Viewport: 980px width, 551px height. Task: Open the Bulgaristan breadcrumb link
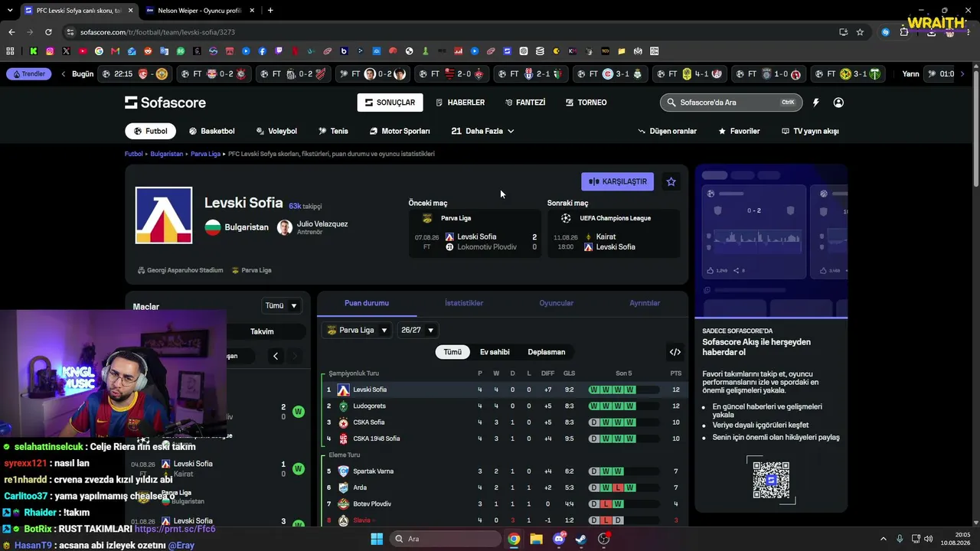point(167,154)
